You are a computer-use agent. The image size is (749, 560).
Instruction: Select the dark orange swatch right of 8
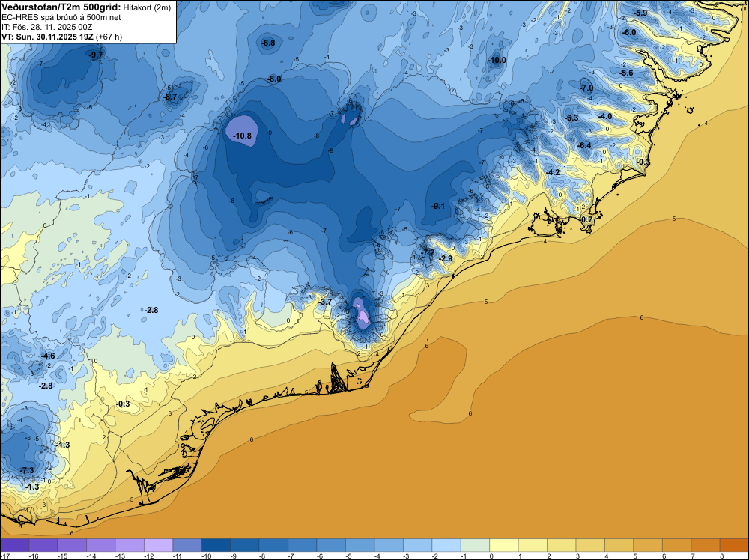(x=735, y=545)
